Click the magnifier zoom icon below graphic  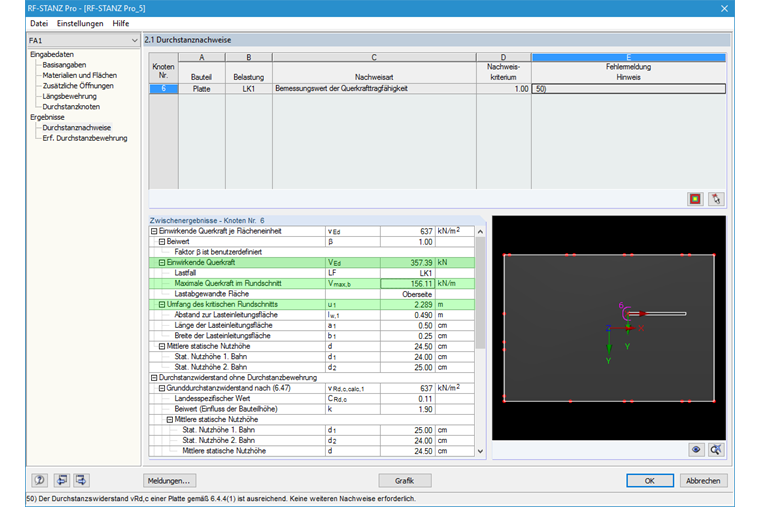click(x=716, y=449)
